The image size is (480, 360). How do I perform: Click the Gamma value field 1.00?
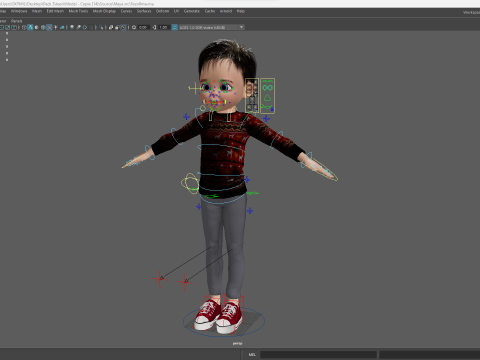(163, 27)
